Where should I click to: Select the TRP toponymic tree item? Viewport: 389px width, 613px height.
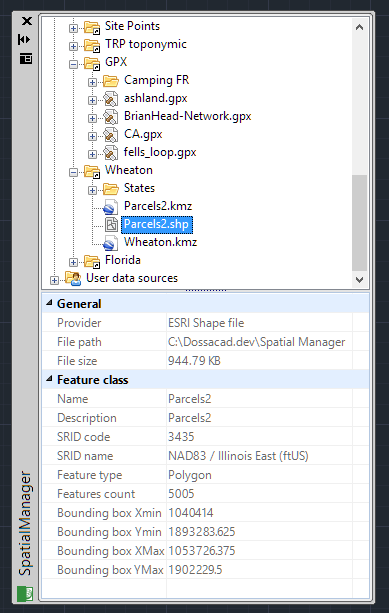coord(146,44)
